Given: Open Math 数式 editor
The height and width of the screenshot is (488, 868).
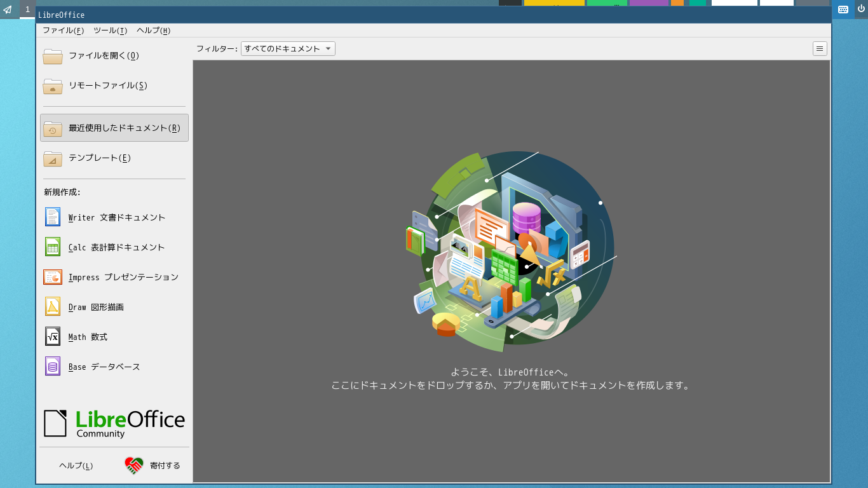Looking at the screenshot, I should [114, 337].
